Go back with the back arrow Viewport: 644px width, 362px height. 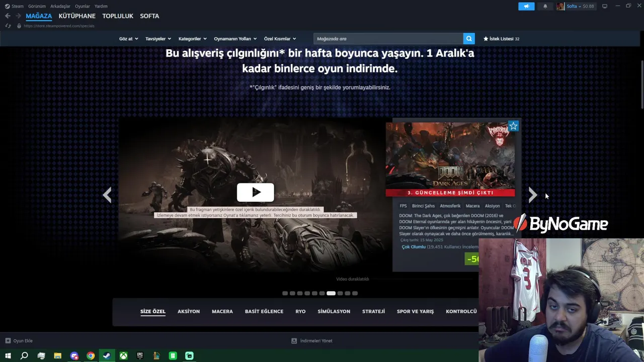click(x=8, y=16)
